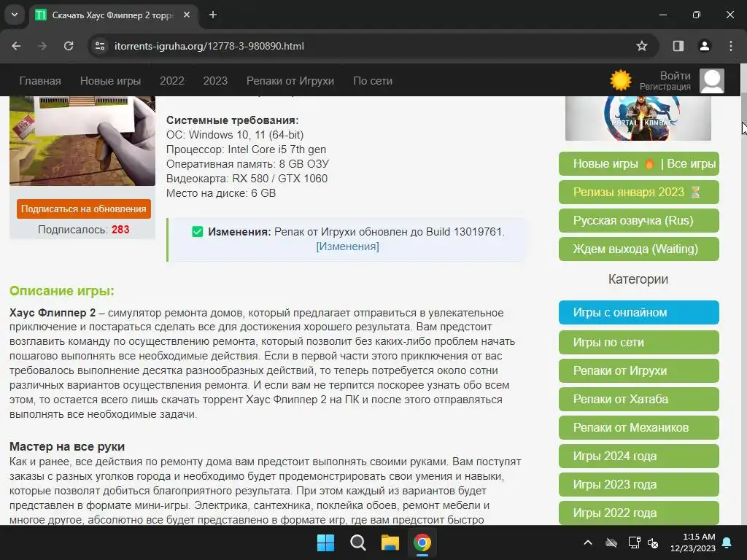Open Репаки от Игрухи in top menu
Image resolution: width=747 pixels, height=560 pixels.
point(290,81)
